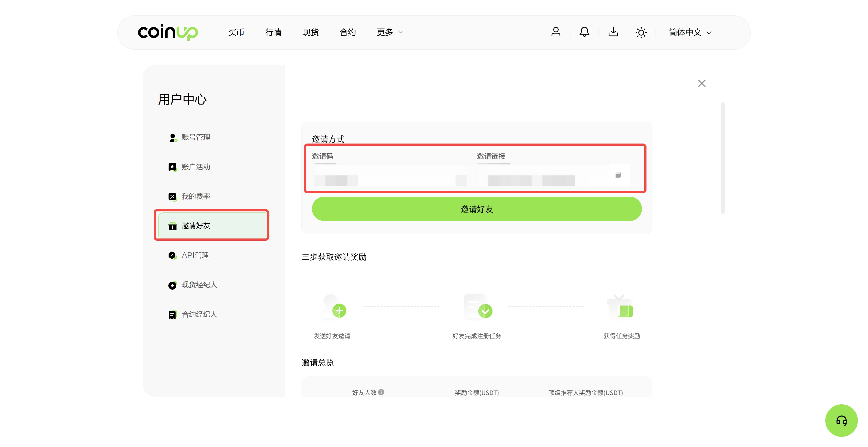
Task: Click the API管理 hexagon icon
Action: click(x=173, y=256)
